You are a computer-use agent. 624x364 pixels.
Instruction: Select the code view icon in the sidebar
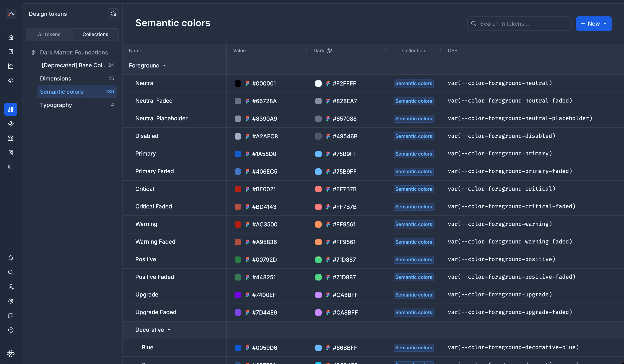click(11, 80)
